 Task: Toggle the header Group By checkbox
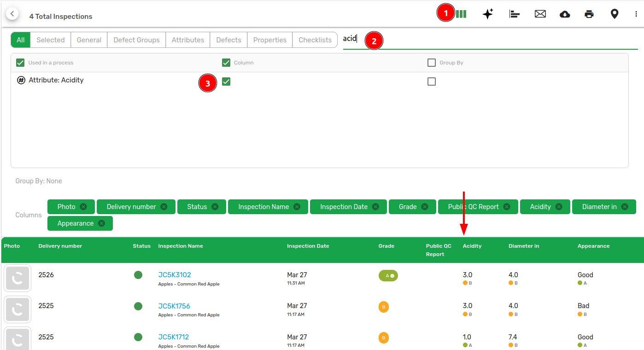(x=432, y=63)
